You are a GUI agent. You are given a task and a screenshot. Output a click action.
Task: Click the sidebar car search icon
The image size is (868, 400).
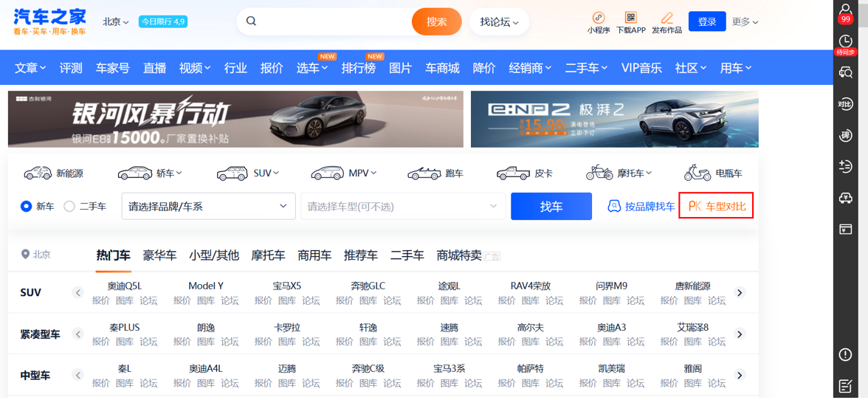pyautogui.click(x=845, y=72)
